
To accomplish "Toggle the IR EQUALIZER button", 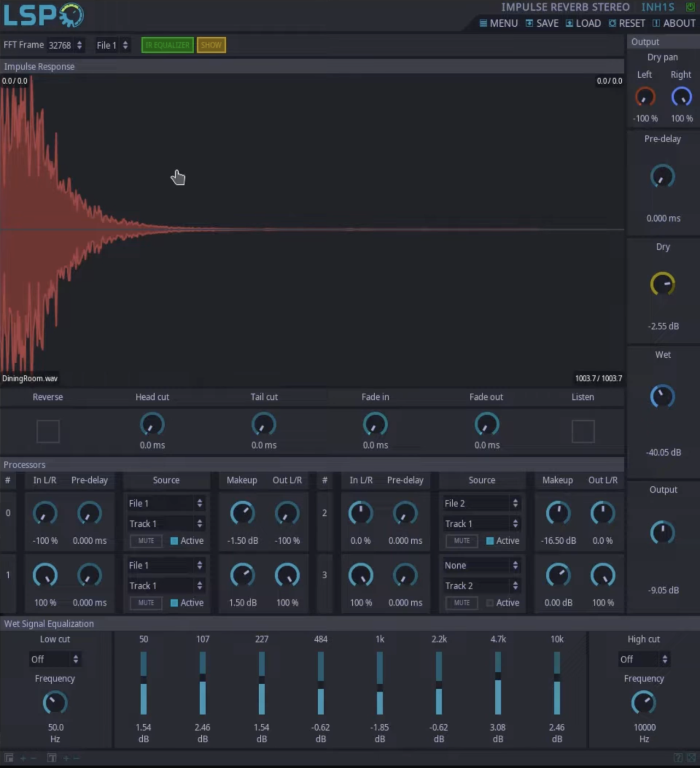I will 167,45.
